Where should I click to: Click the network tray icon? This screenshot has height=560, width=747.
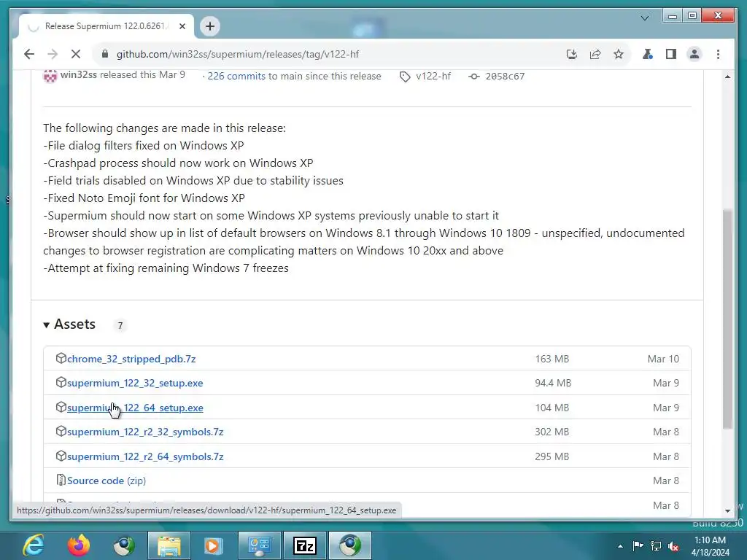pyautogui.click(x=656, y=545)
